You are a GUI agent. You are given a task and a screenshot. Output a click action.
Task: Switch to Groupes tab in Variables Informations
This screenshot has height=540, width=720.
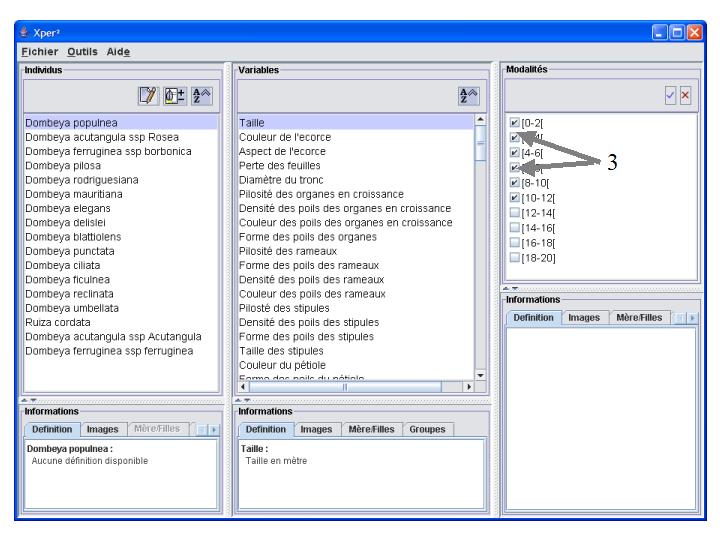(426, 429)
